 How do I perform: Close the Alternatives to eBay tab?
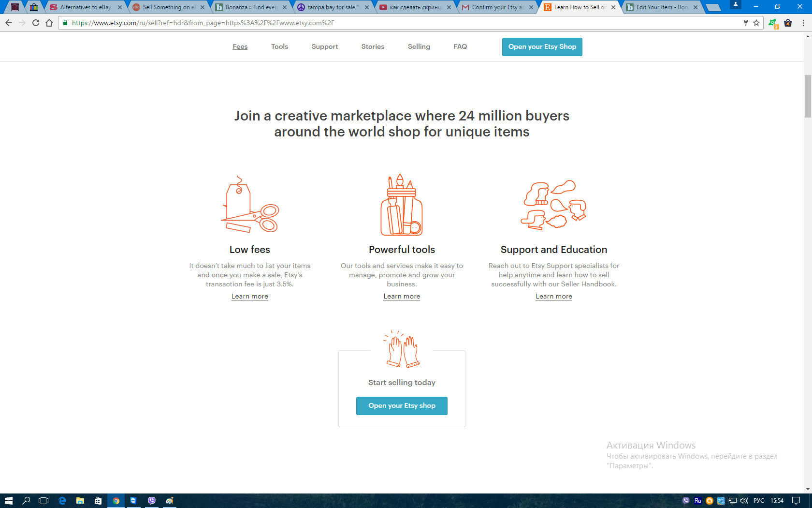click(x=120, y=7)
